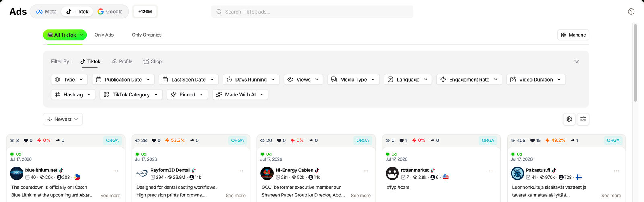Click the Rayform3D Dental profile avatar
Image resolution: width=644 pixels, height=202 pixels.
(x=142, y=173)
